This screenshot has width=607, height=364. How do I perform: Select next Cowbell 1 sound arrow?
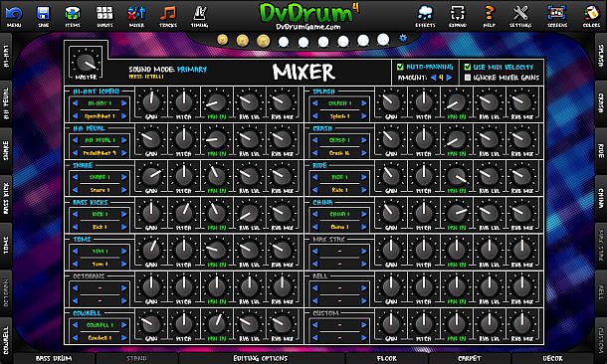click(123, 338)
